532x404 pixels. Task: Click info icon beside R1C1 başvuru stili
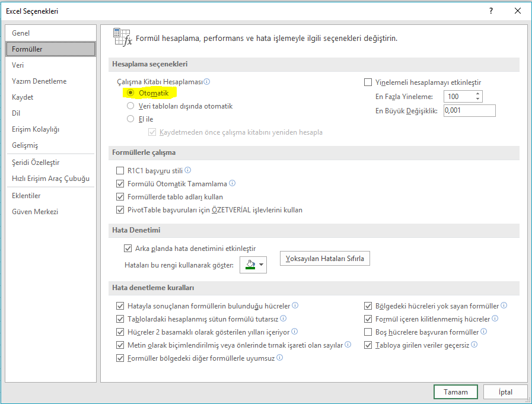click(187, 170)
